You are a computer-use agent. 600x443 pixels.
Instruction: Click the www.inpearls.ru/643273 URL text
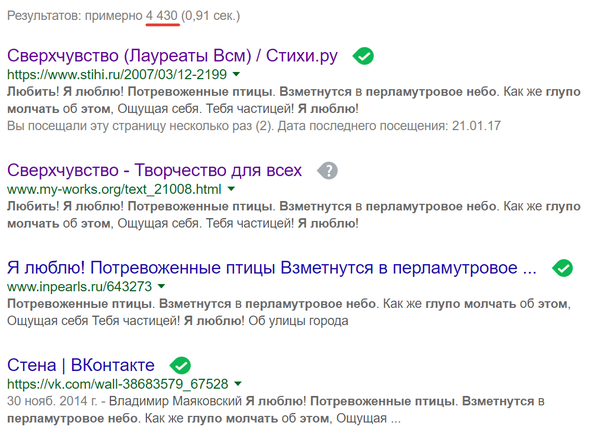tap(79, 286)
